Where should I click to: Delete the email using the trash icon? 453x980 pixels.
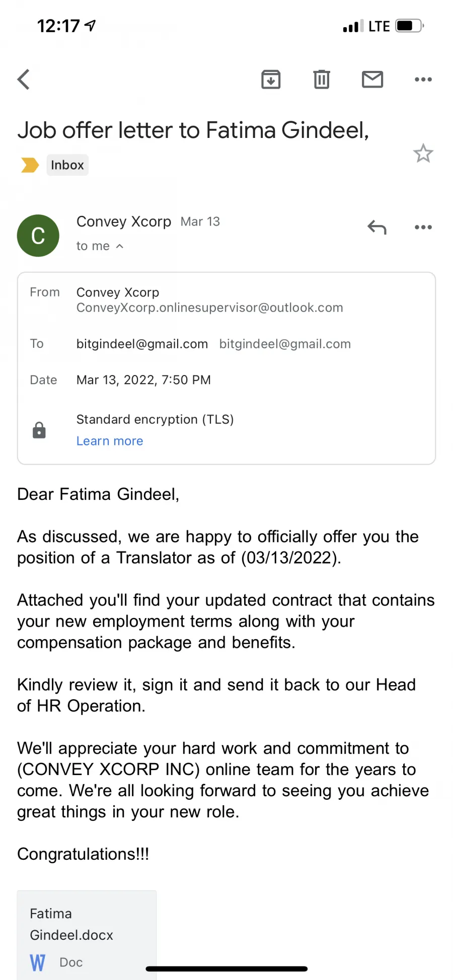coord(322,79)
